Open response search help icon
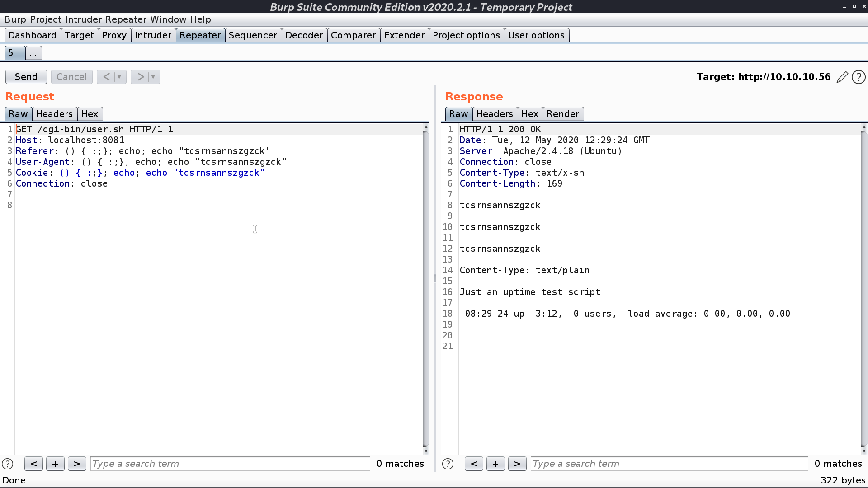868x488 pixels. click(x=448, y=464)
